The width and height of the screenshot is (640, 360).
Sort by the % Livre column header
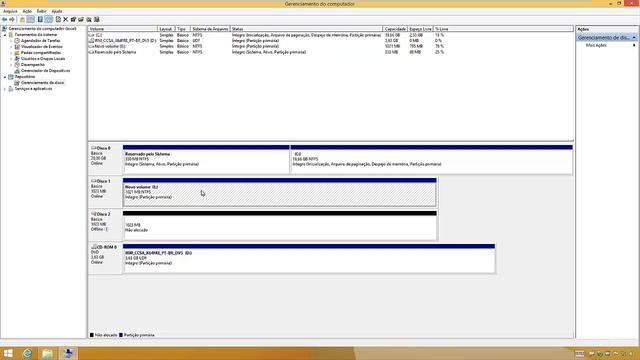click(442, 29)
